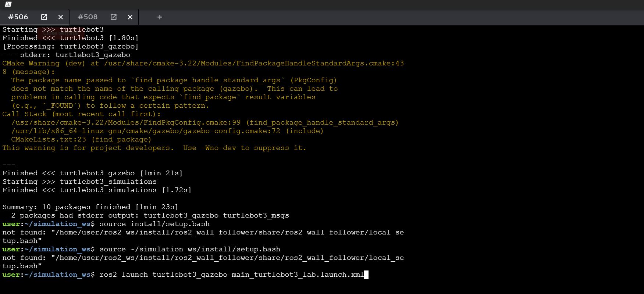Click the 'Starting >>> turtlebot3_simulations' line
This screenshot has height=294, width=644.
(x=79, y=182)
